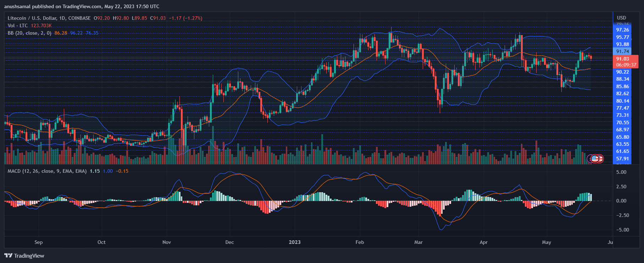Click the Vol · LTC indicator legend

coord(18,25)
